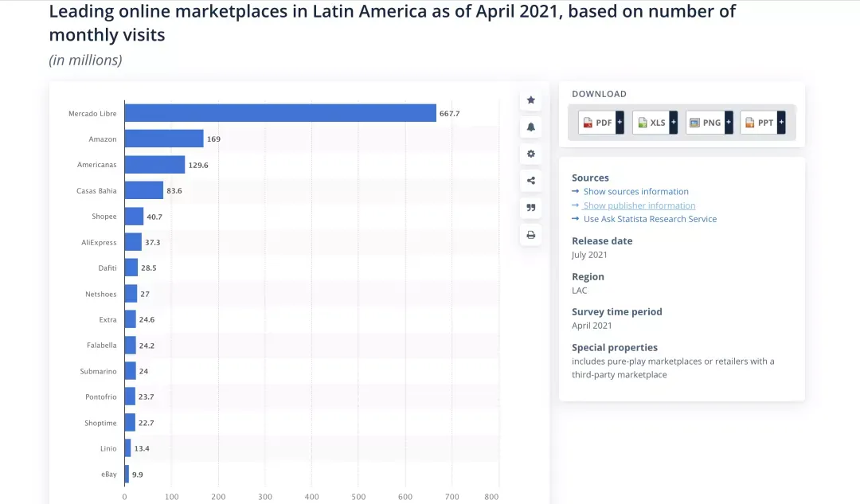Click the Shoptime bar in chart
The height and width of the screenshot is (504, 860).
coord(130,422)
